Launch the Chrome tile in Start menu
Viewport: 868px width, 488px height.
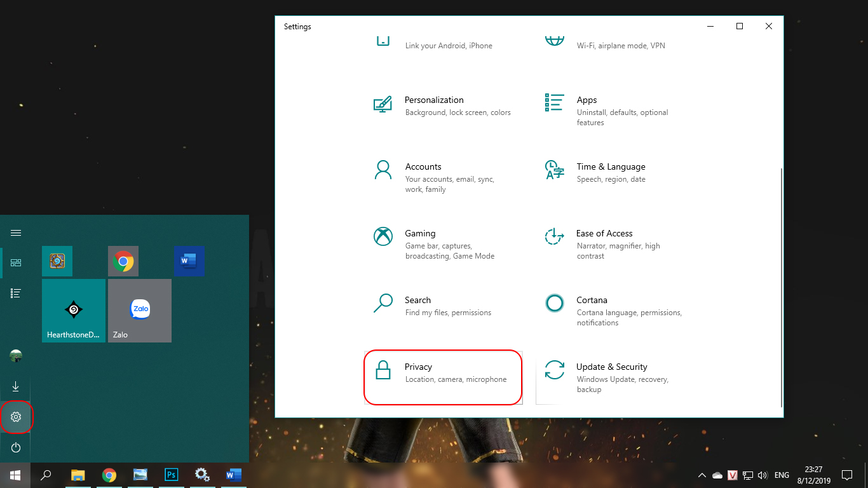123,261
